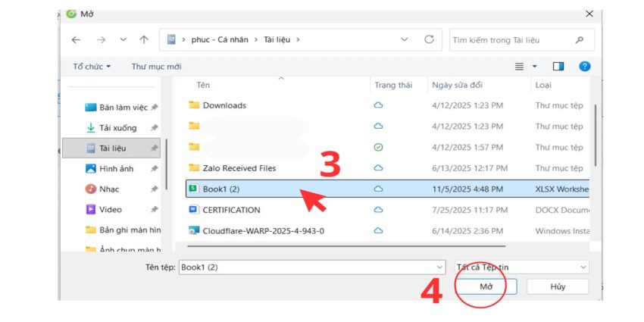This screenshot has height=322, width=644.
Task: Click the Video sidebar icon
Action: tap(90, 210)
